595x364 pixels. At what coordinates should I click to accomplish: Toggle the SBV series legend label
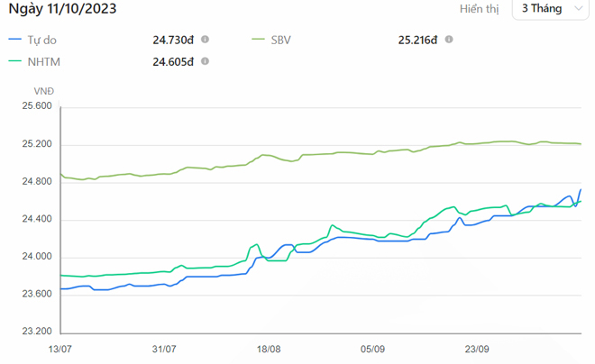click(x=284, y=40)
